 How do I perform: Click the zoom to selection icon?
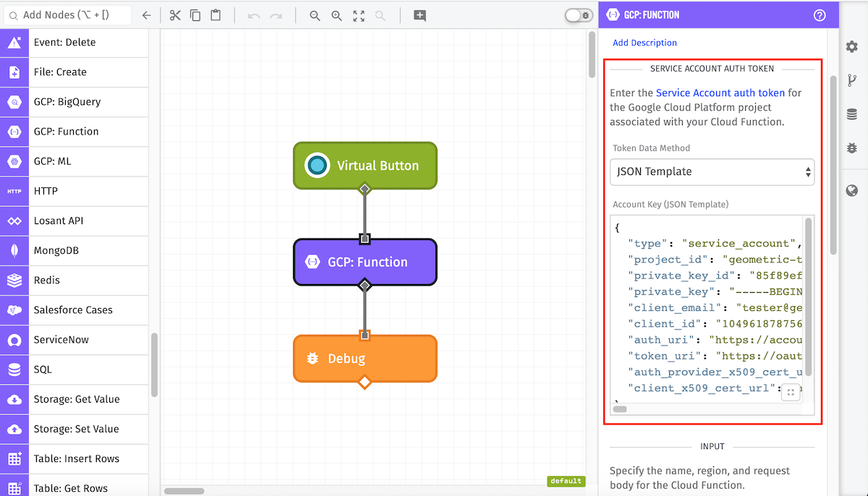pos(380,15)
